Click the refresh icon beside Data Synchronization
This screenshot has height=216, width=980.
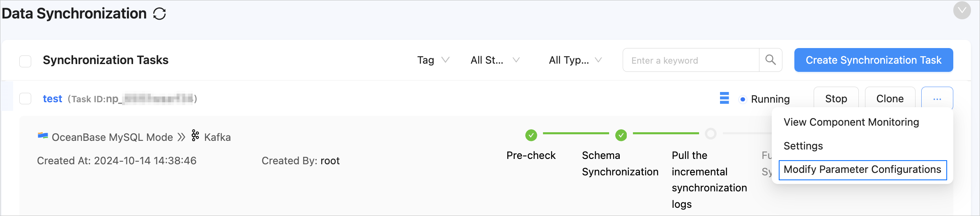pos(159,14)
